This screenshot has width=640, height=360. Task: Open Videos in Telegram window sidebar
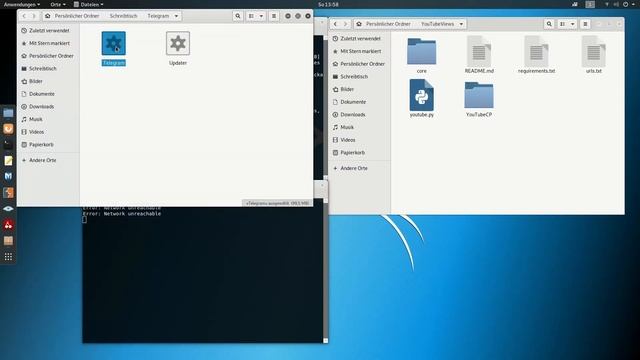click(x=48, y=132)
